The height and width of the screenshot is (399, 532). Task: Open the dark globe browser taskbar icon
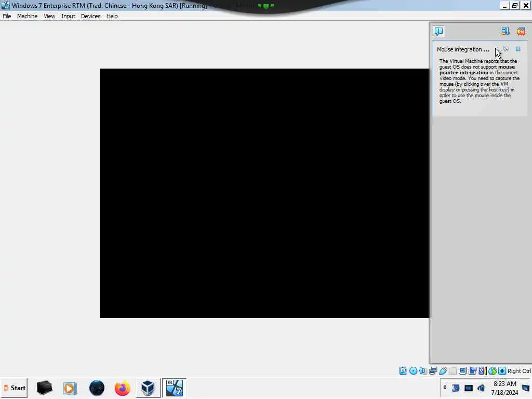(97, 388)
